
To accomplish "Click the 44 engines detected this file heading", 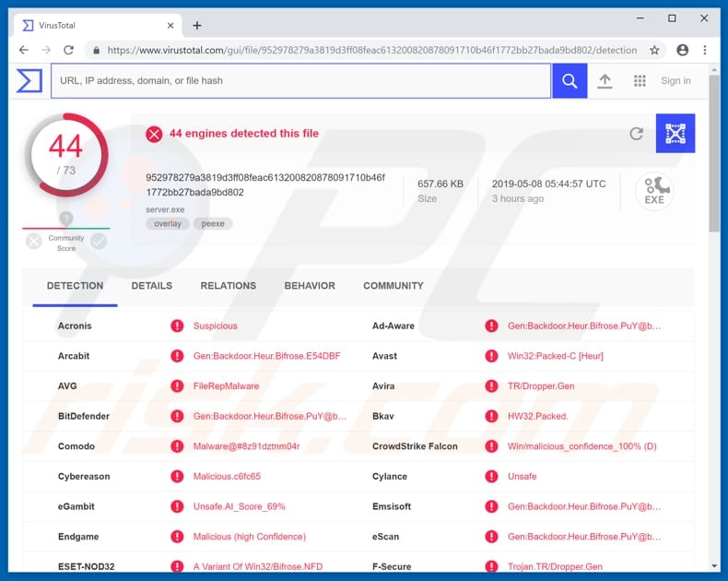I will pyautogui.click(x=244, y=134).
